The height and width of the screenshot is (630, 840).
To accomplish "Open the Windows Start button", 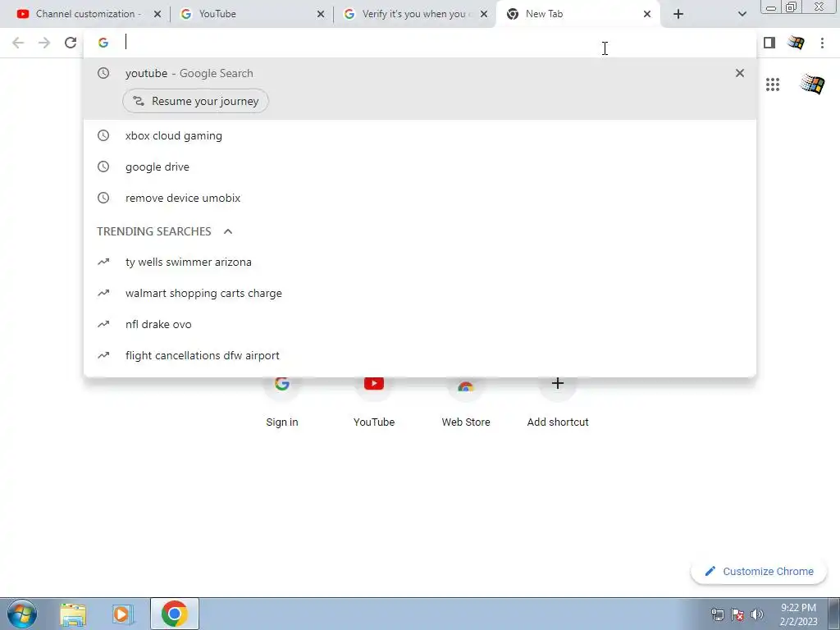I will pos(22,614).
